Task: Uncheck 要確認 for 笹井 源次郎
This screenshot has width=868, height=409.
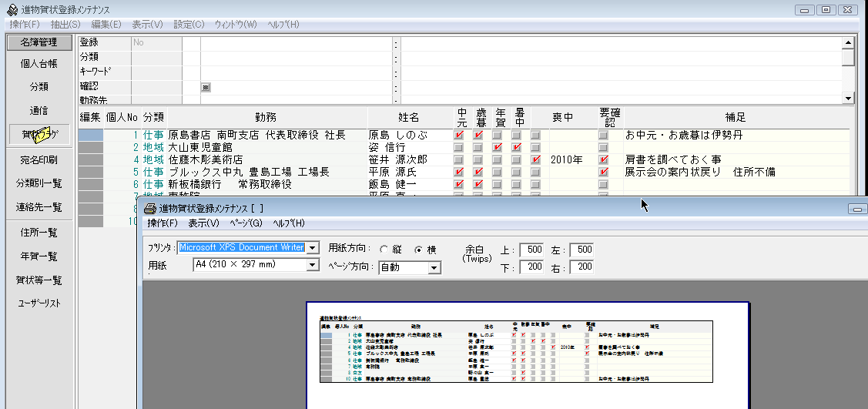Action: tap(603, 159)
